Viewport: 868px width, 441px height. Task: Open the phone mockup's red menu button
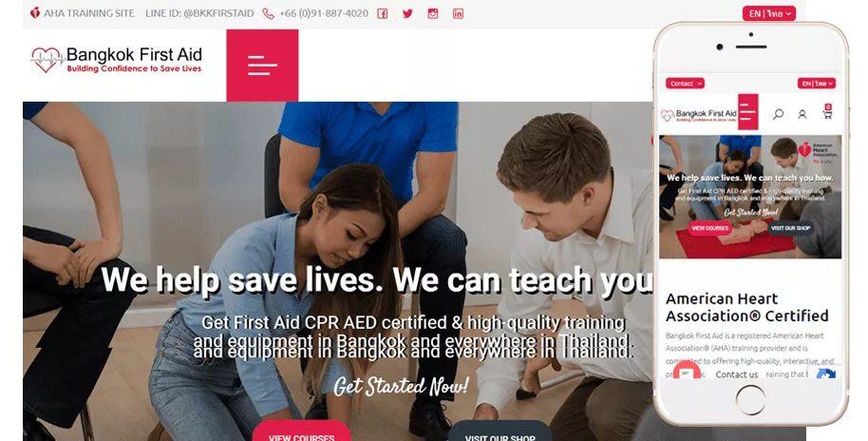tap(748, 112)
